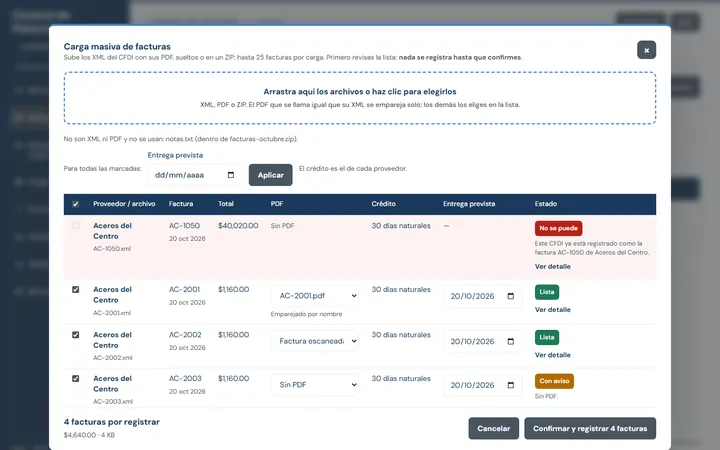
Task: Open the Sin PDF dropdown for AC-2003
Action: coord(315,385)
